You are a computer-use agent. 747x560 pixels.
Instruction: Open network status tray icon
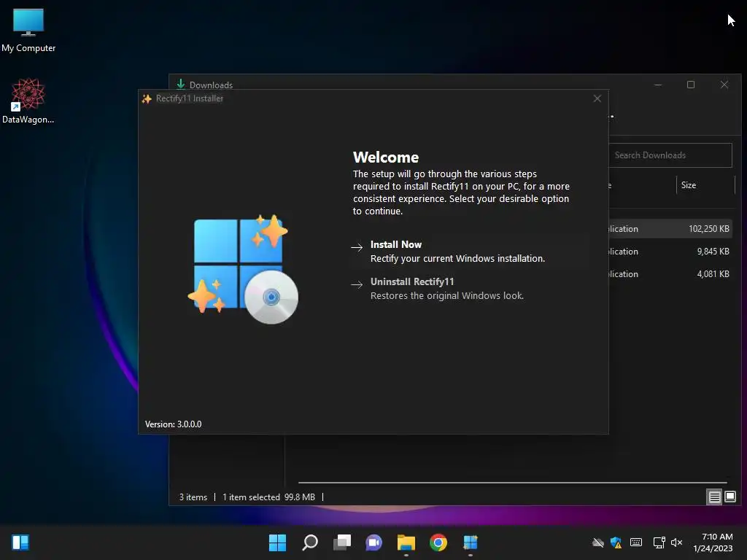659,542
